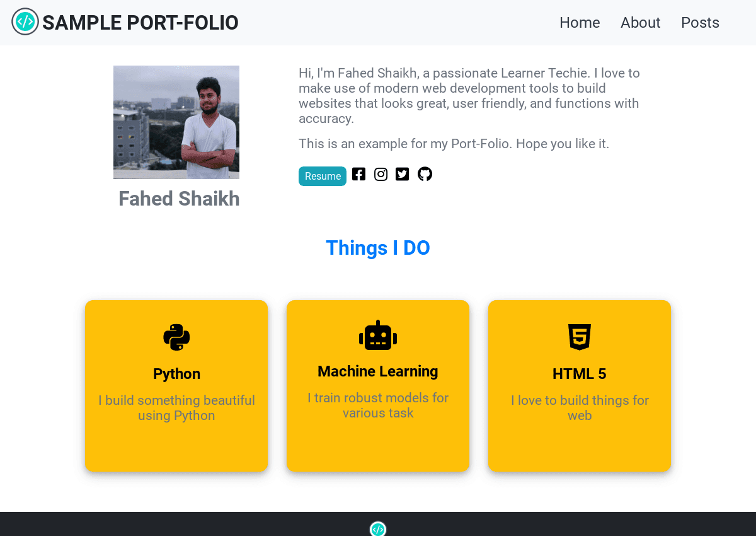Screen dimensions: 756x536
Task: Select the Machine Learning card title
Action: coord(378,371)
